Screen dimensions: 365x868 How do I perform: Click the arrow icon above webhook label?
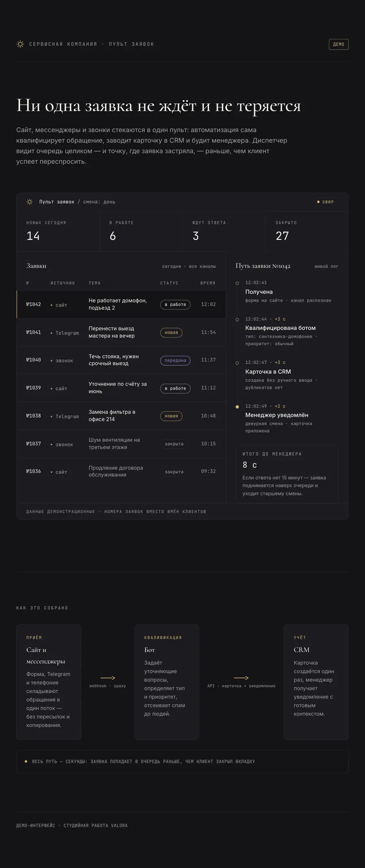tap(108, 678)
